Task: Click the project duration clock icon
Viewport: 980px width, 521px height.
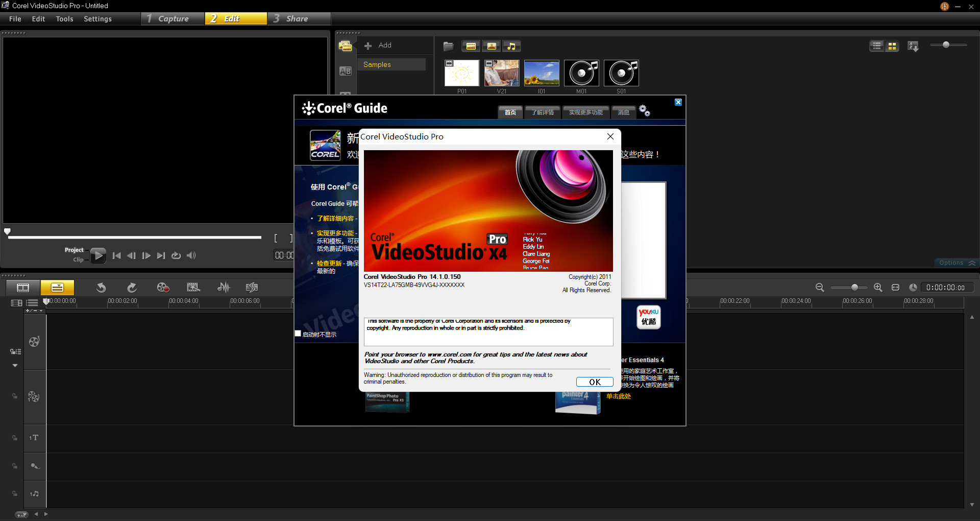Action: pos(913,287)
